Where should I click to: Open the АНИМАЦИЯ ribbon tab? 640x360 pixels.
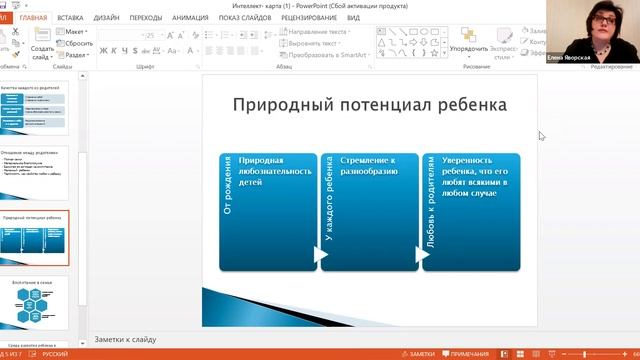pyautogui.click(x=190, y=18)
